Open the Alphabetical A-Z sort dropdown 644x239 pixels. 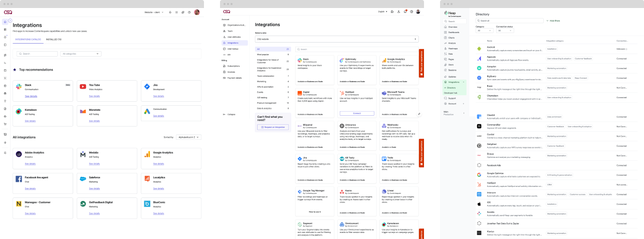coord(188,137)
